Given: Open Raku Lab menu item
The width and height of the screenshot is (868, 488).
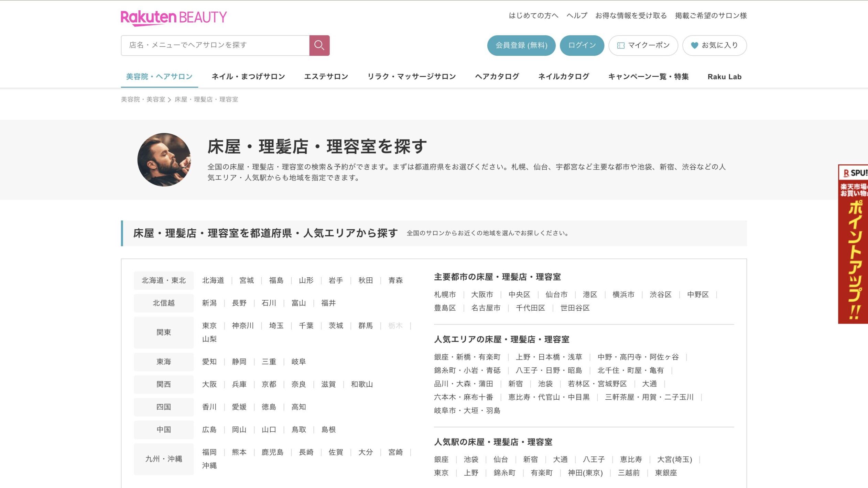Looking at the screenshot, I should [724, 77].
